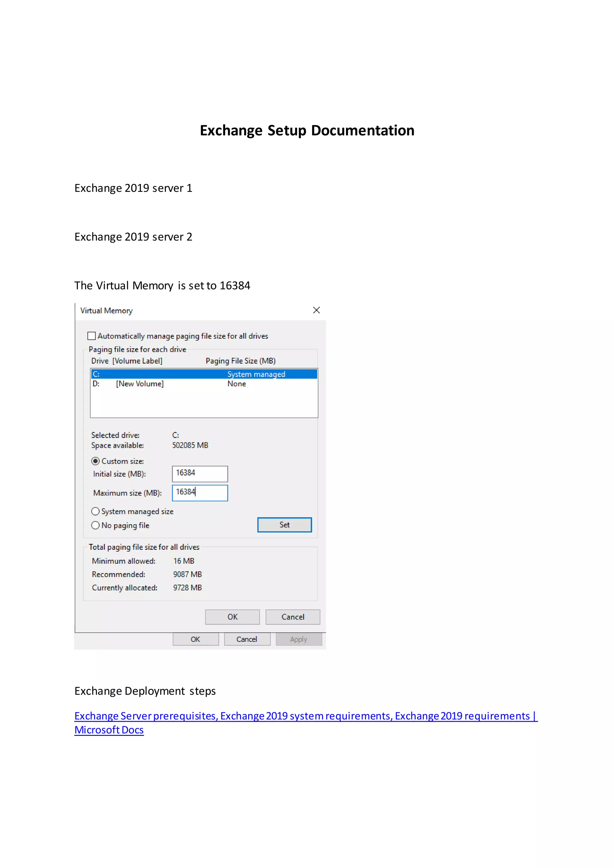Select the C: drive row
This screenshot has width=614, height=868.
coord(204,374)
